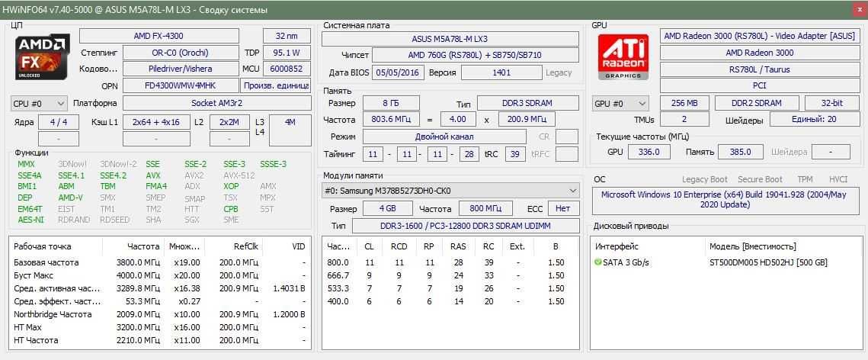The height and width of the screenshot is (360, 868).
Task: Click the GPU memory clock value 385.0
Action: click(x=740, y=152)
